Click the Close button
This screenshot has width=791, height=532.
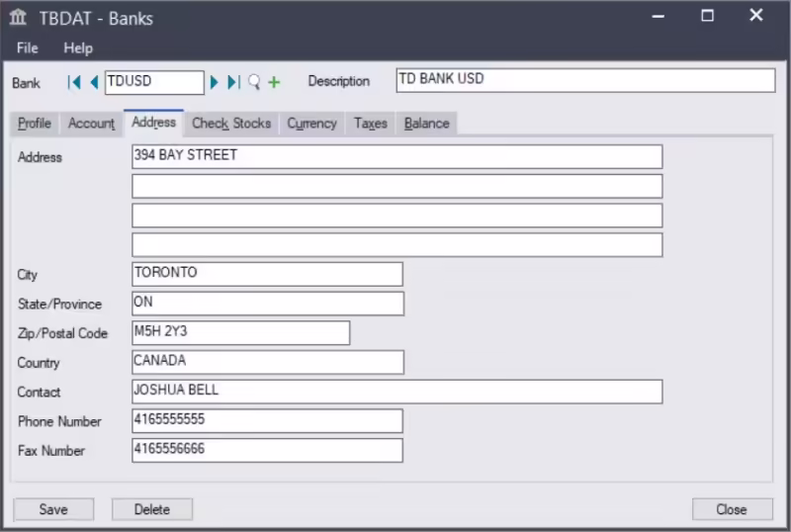(732, 509)
